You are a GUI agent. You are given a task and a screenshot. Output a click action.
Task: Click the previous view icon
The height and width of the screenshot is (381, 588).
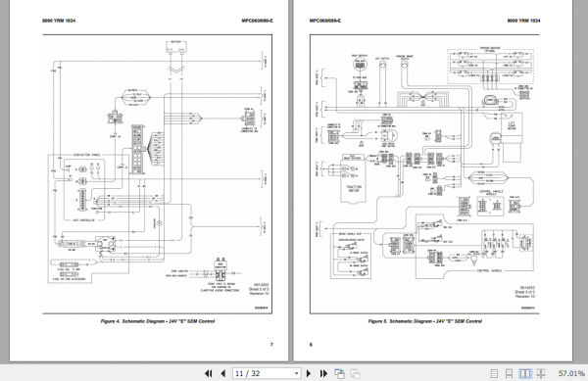click(340, 373)
